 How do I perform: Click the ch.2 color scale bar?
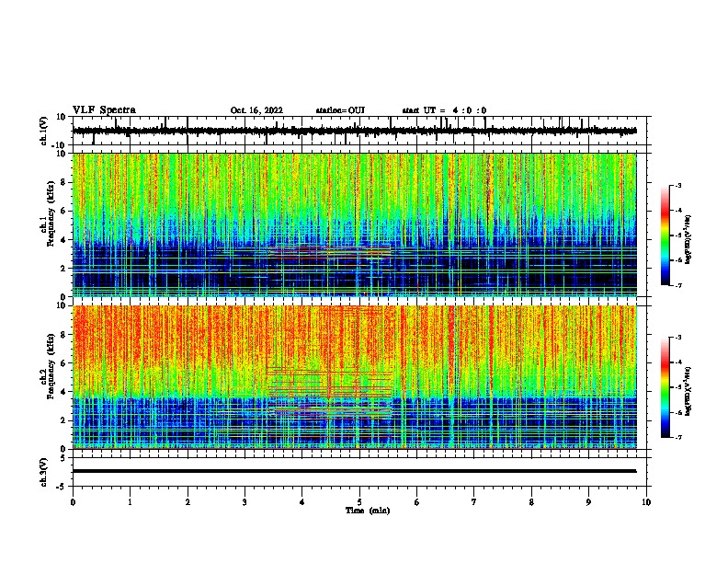pos(665,387)
